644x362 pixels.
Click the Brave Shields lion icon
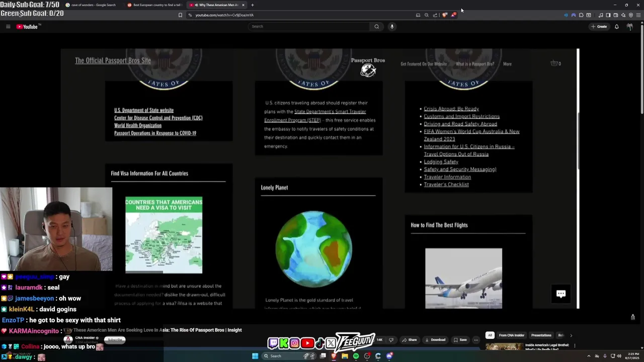tap(445, 15)
